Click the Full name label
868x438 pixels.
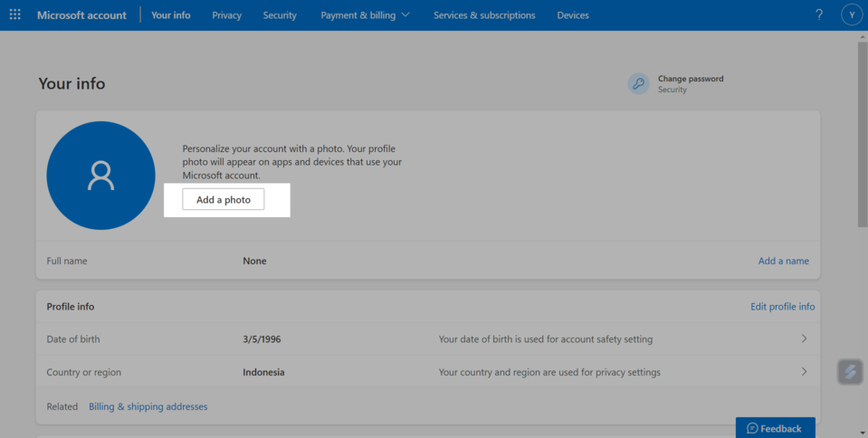[67, 261]
